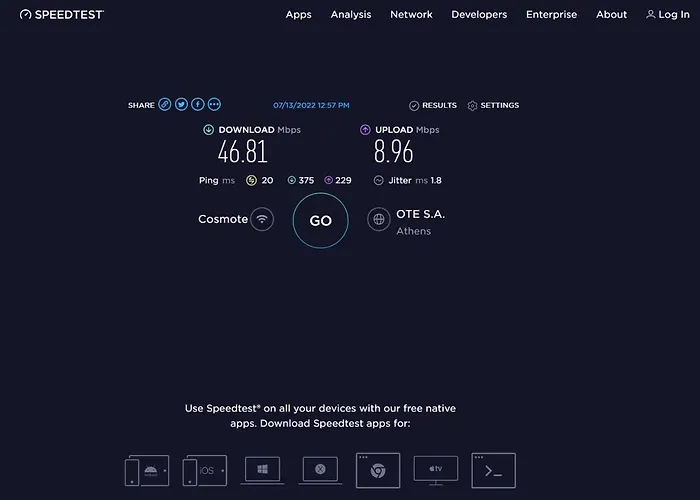This screenshot has height=500, width=700.
Task: Open the Network menu item
Action: (x=411, y=15)
